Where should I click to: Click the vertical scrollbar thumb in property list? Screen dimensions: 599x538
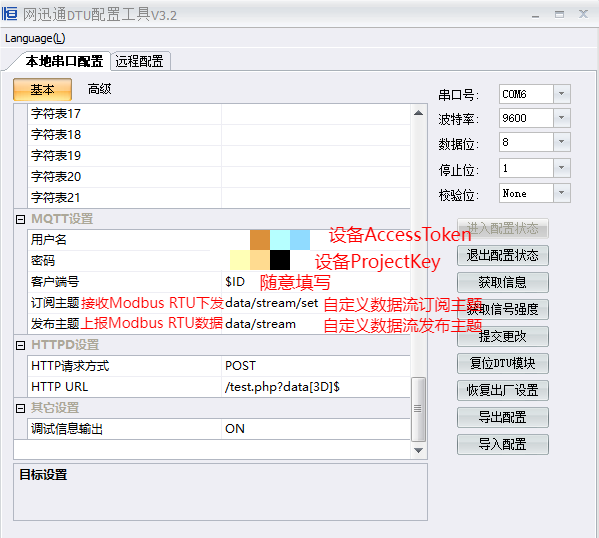click(x=418, y=409)
